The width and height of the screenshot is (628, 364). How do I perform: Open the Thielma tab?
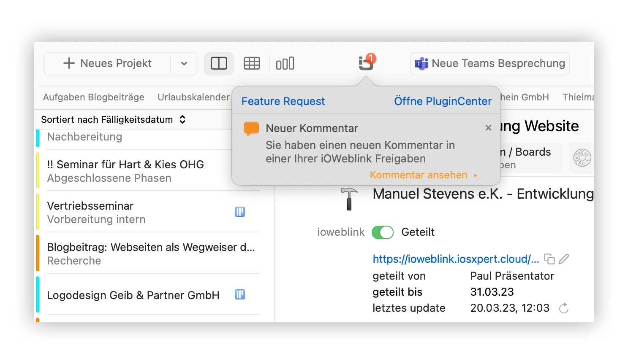578,97
